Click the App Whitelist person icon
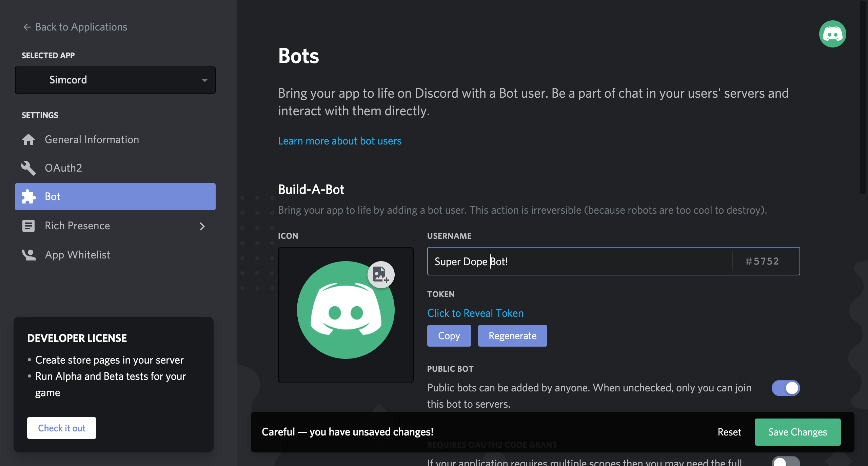Screen dimensions: 868x466 tap(29, 255)
